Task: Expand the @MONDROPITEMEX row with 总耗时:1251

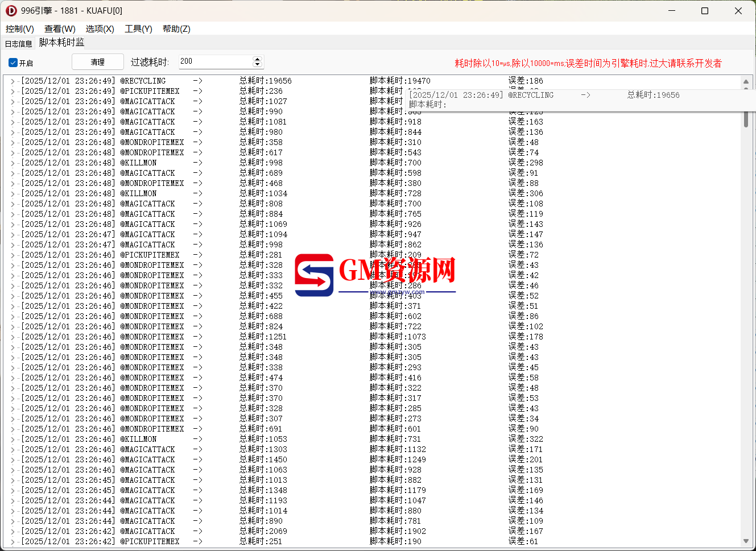Action: 13,337
